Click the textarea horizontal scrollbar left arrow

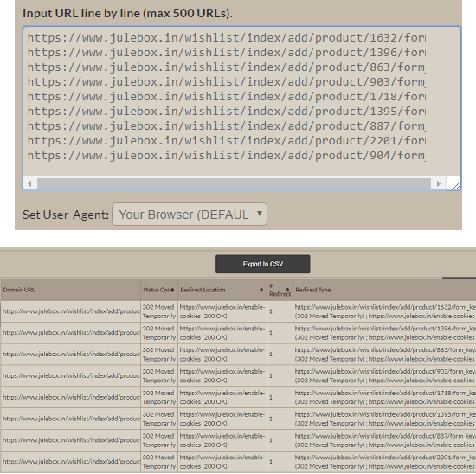[x=29, y=183]
